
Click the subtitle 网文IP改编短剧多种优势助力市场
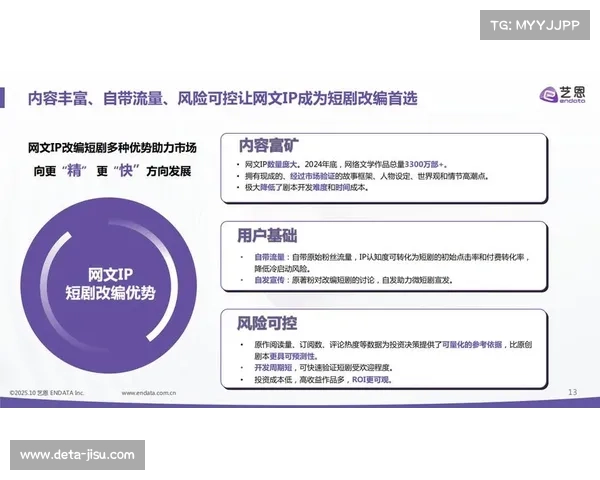coord(112,148)
